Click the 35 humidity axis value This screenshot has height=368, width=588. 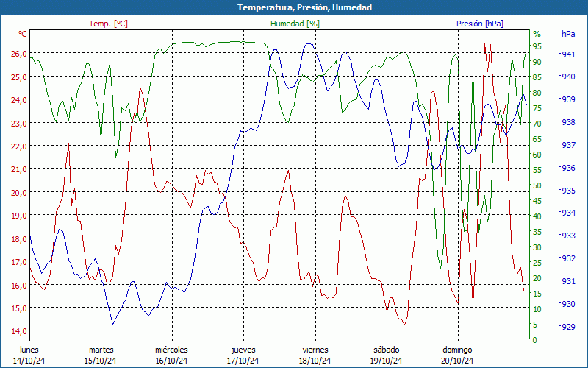click(x=537, y=232)
